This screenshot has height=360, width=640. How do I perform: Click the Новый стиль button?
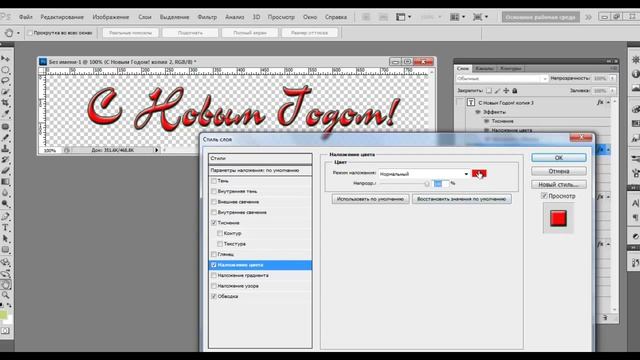559,184
